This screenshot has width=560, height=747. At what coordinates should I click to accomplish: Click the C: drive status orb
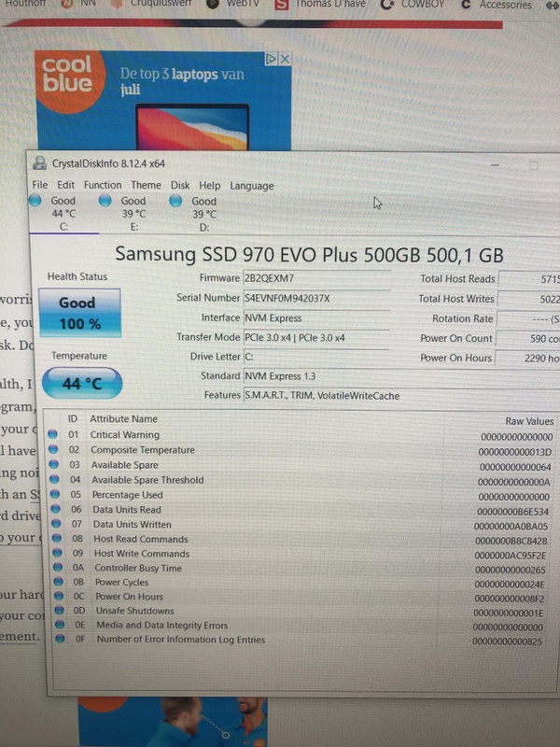pyautogui.click(x=35, y=201)
